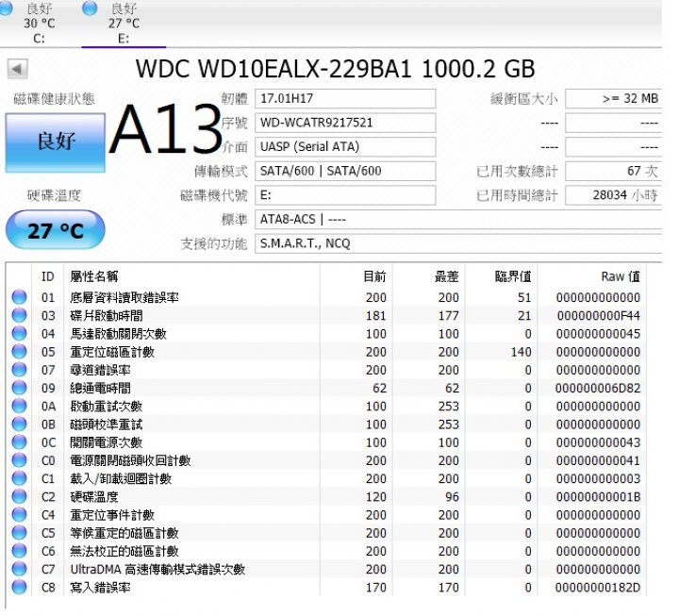
Task: Select the 馬達啟動關閉次數 attribute name
Action: point(118,334)
